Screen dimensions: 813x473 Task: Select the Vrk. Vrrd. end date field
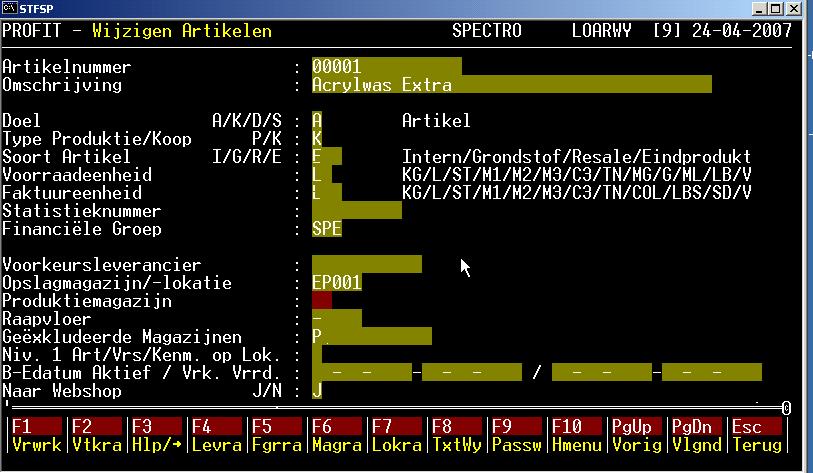coord(712,372)
